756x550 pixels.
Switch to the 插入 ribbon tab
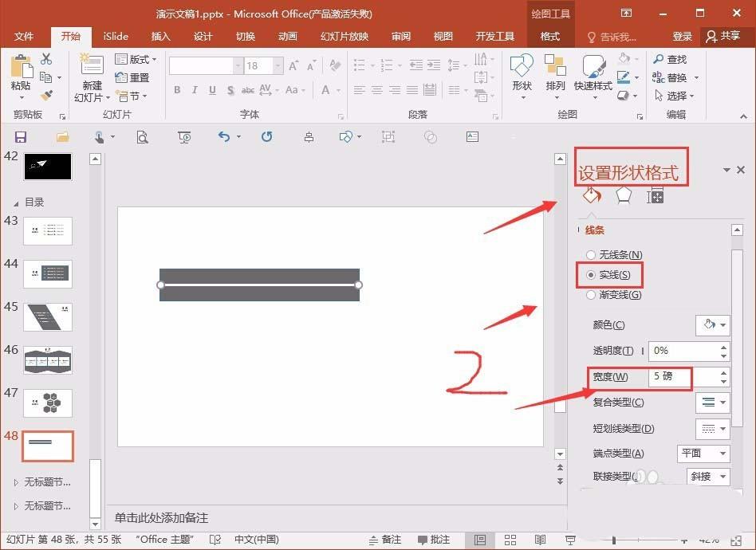(159, 36)
